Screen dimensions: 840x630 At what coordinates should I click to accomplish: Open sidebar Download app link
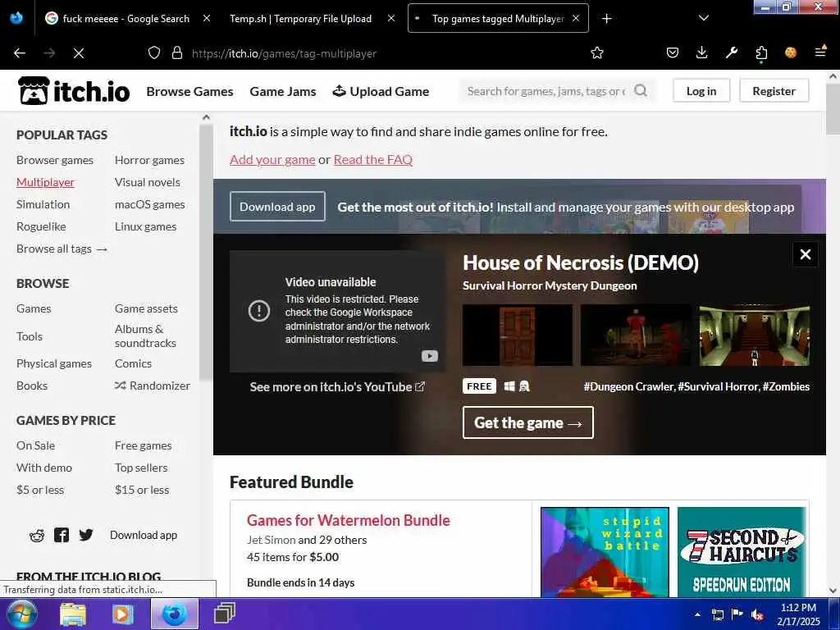143,535
